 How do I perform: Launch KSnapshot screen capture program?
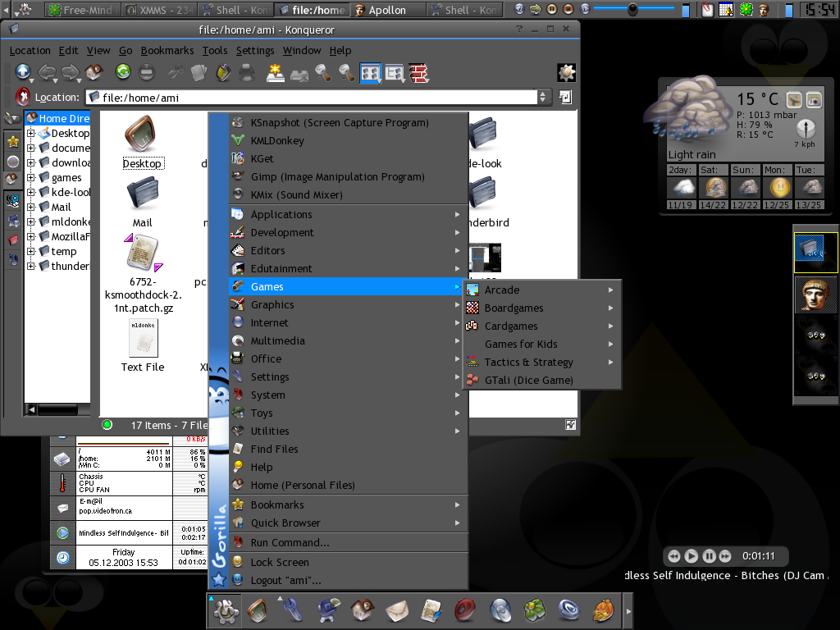point(348,123)
